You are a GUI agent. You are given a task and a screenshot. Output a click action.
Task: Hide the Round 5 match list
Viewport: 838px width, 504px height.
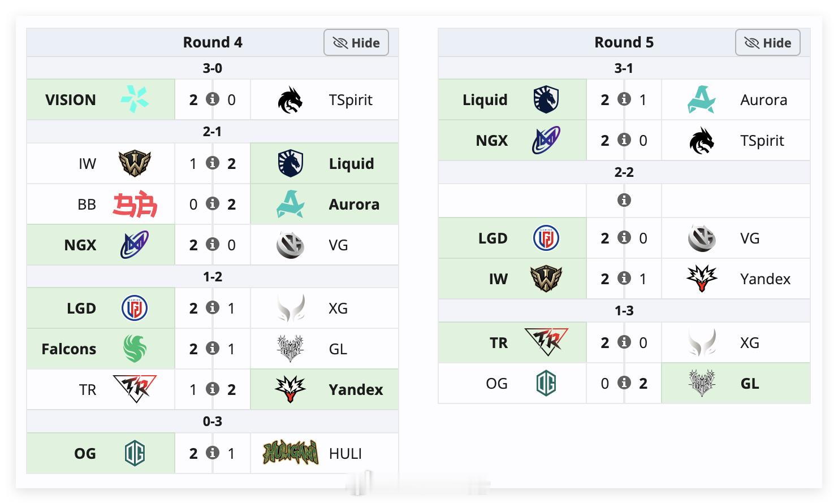coord(768,43)
